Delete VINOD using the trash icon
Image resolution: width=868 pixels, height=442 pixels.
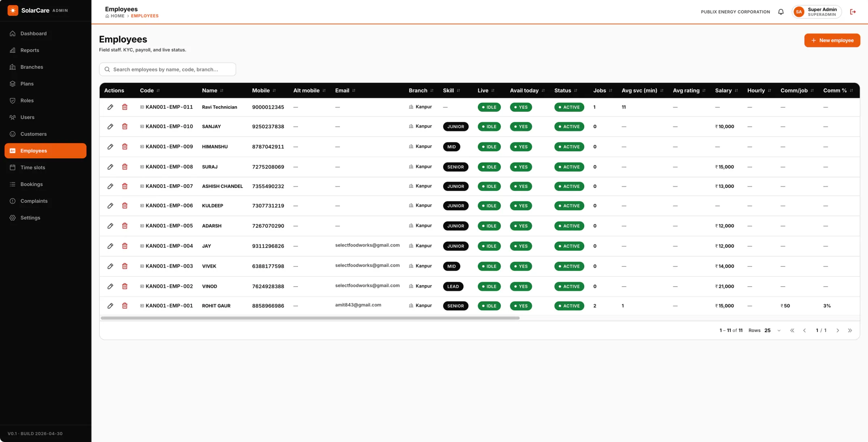point(125,286)
